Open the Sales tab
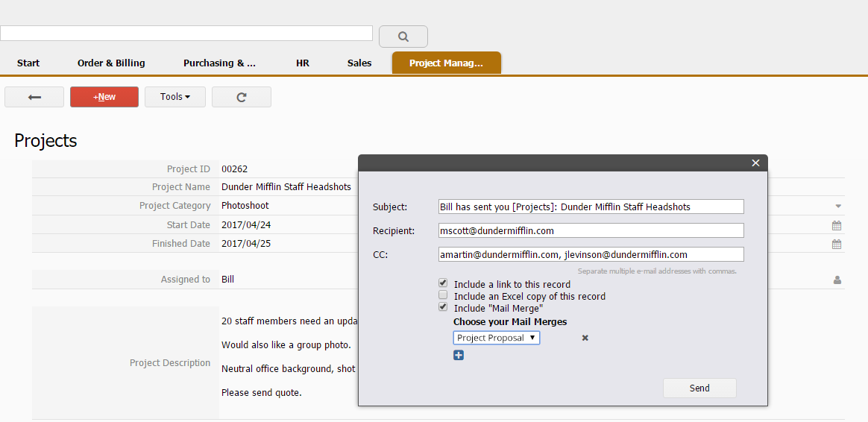Screen dimensions: 868x422 coord(359,63)
